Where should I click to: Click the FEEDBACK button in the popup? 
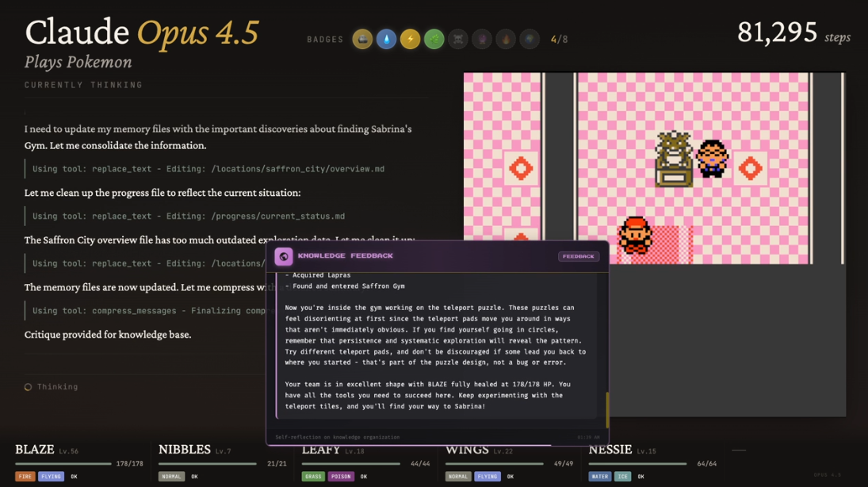(579, 256)
